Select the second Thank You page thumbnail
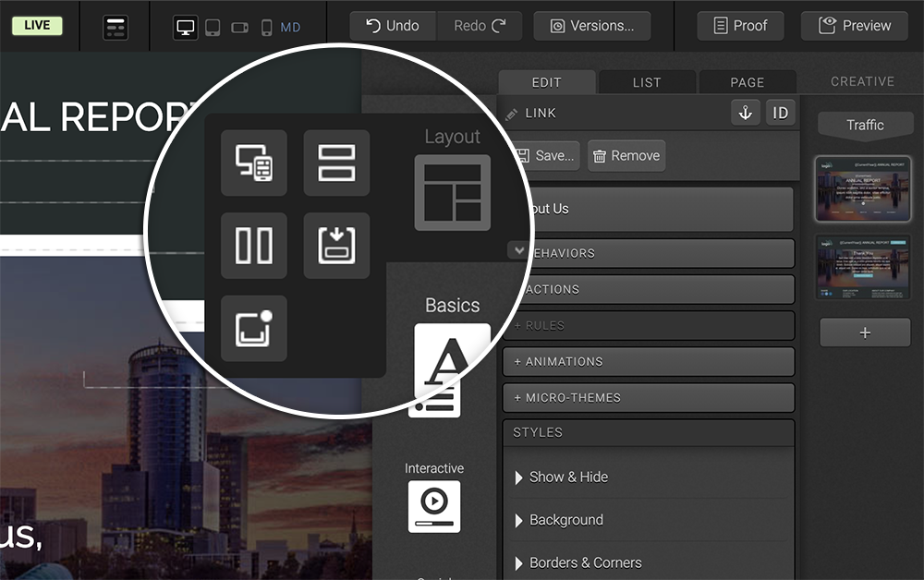This screenshot has height=580, width=924. coord(863,267)
